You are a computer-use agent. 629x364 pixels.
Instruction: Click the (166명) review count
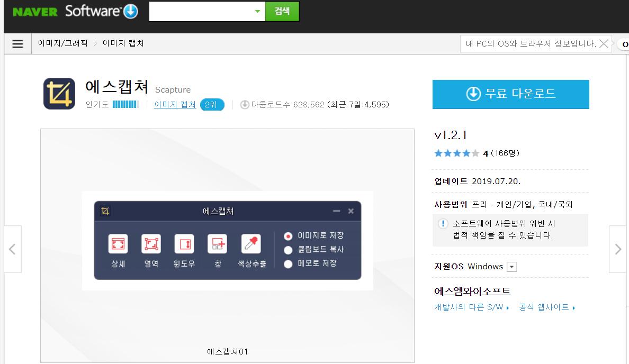point(505,153)
